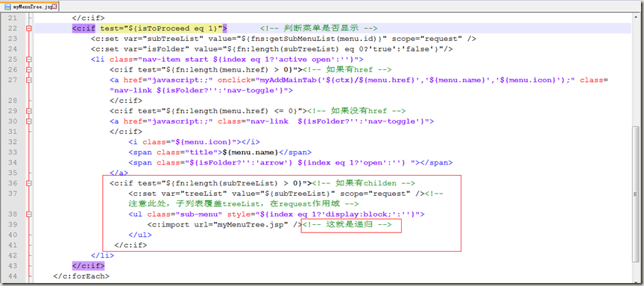Click '${menu.icon}' argument on line 27
The width and height of the screenshot is (644, 286).
click(x=526, y=80)
